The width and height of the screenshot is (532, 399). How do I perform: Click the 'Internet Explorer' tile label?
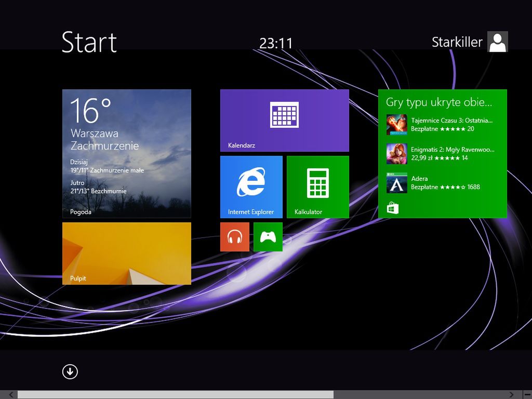pyautogui.click(x=251, y=212)
